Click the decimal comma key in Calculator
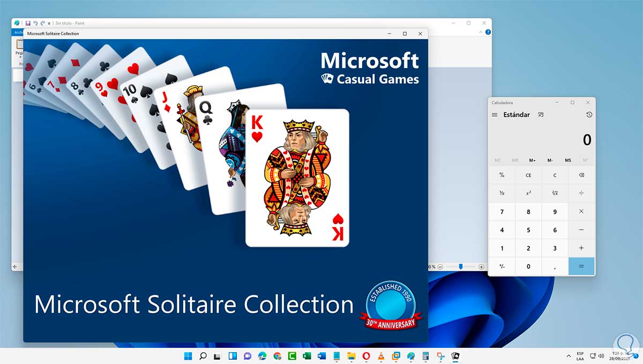 coord(555,266)
